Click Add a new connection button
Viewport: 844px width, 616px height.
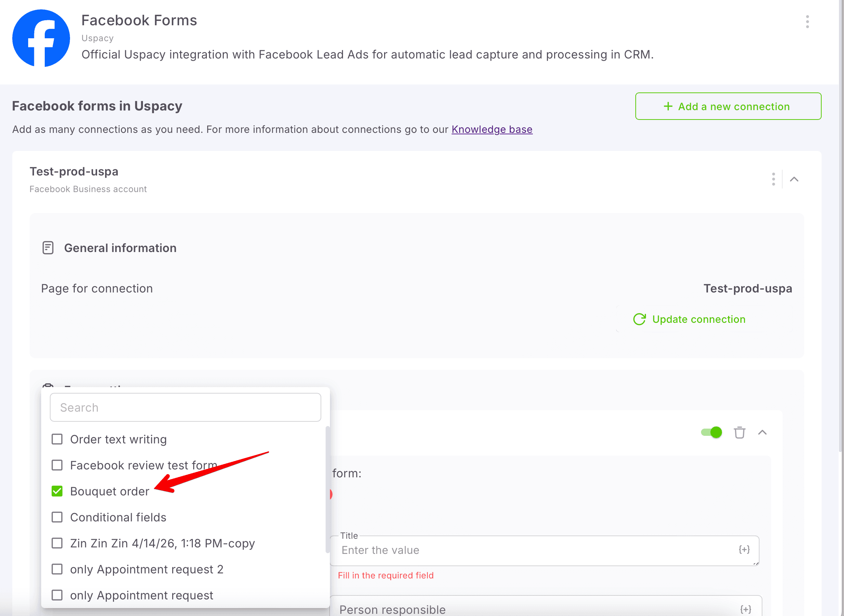tap(728, 106)
